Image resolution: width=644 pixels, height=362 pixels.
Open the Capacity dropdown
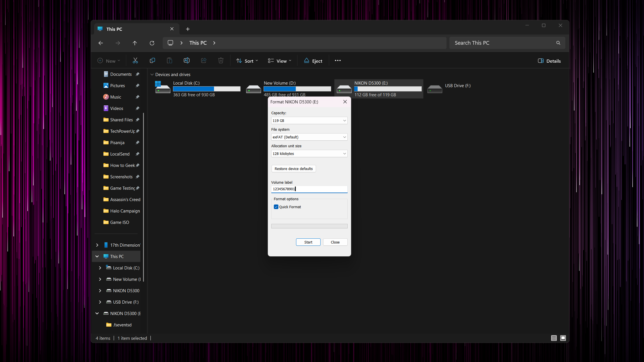(309, 121)
